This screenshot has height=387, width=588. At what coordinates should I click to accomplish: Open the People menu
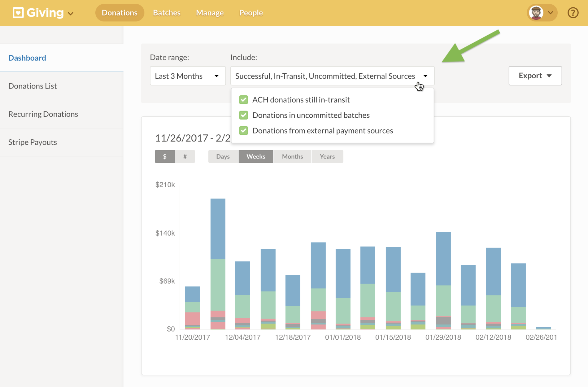coord(250,12)
